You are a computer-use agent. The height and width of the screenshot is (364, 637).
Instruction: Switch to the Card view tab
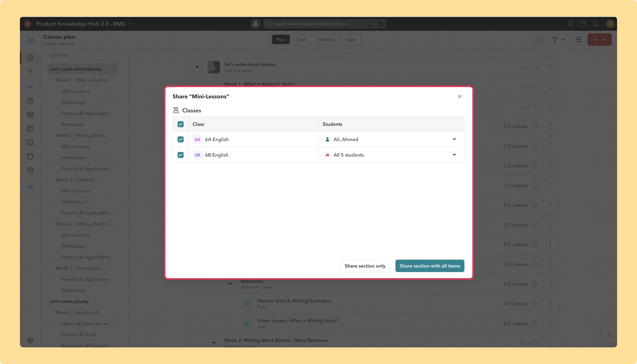[x=301, y=39]
